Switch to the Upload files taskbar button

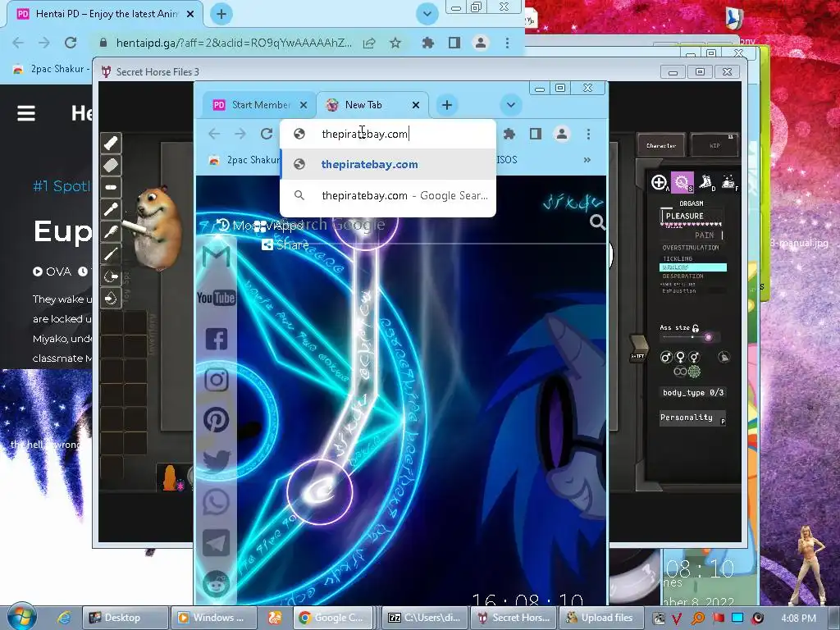(600, 618)
